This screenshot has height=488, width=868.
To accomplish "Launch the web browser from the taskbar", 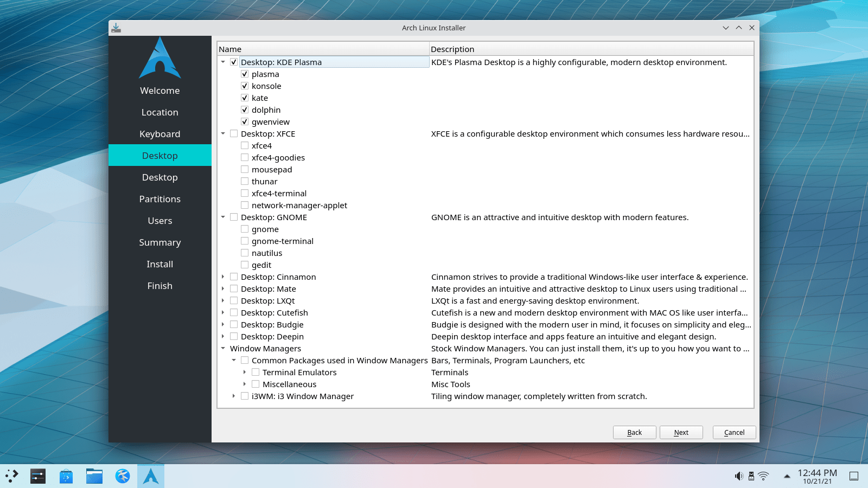I will click(x=122, y=476).
